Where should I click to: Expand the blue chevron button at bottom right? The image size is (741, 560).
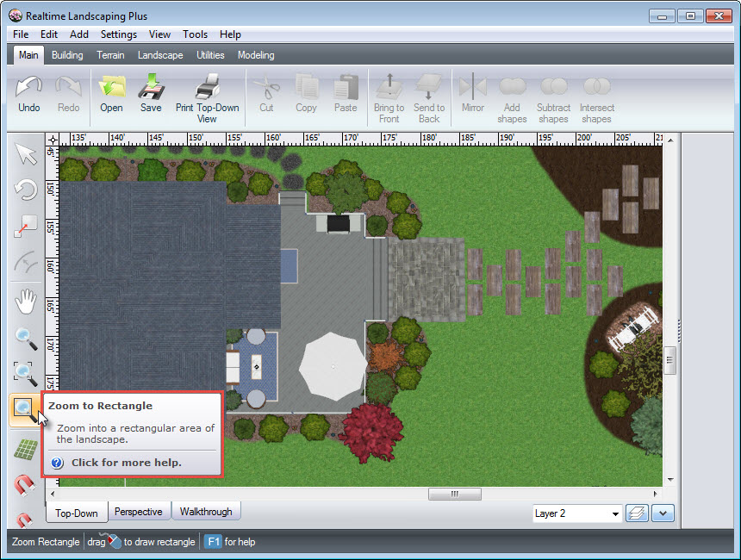[x=663, y=513]
